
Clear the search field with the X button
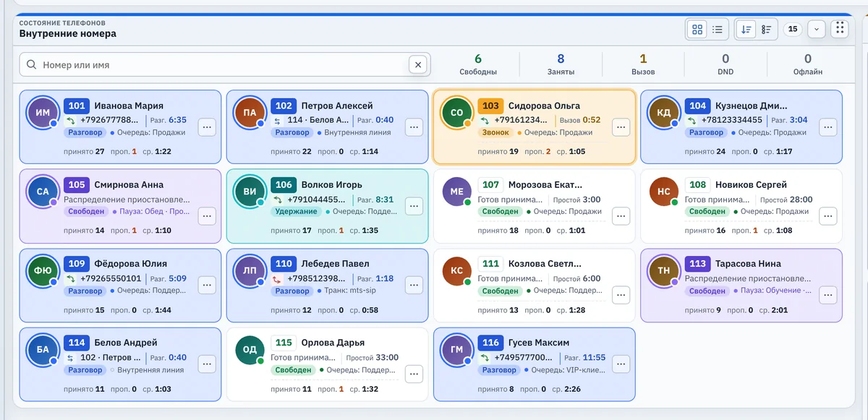[418, 64]
